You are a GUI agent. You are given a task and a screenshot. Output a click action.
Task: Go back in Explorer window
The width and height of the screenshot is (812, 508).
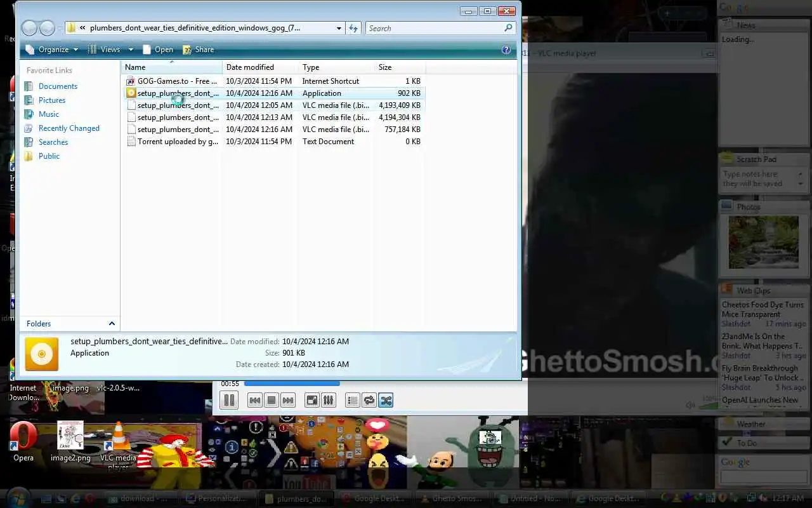pos(29,28)
